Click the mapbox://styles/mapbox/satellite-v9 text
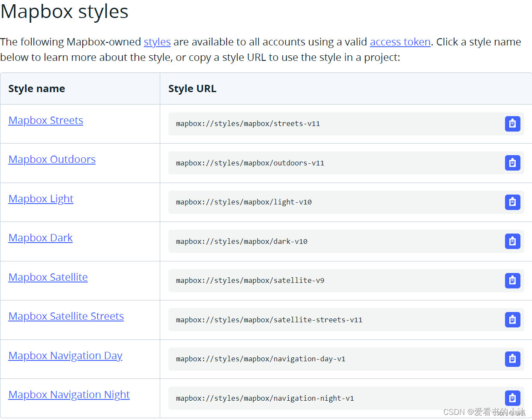 (x=250, y=281)
